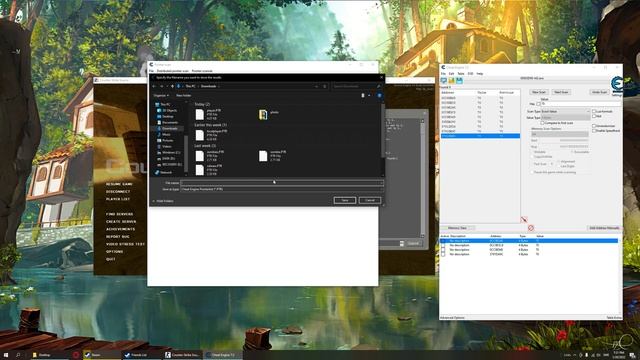Open Friends List taskbar button
Viewport: 640px width, 360px height.
(x=141, y=355)
